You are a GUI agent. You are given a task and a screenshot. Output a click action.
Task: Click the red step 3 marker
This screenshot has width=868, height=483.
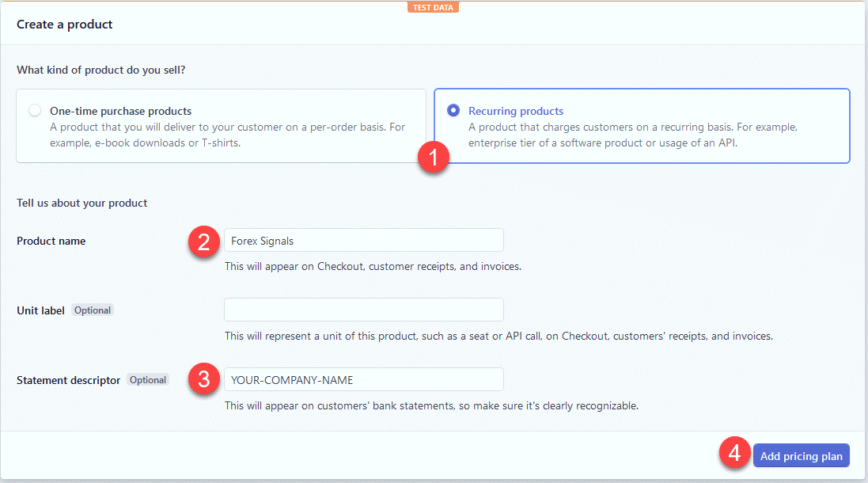coord(203,379)
